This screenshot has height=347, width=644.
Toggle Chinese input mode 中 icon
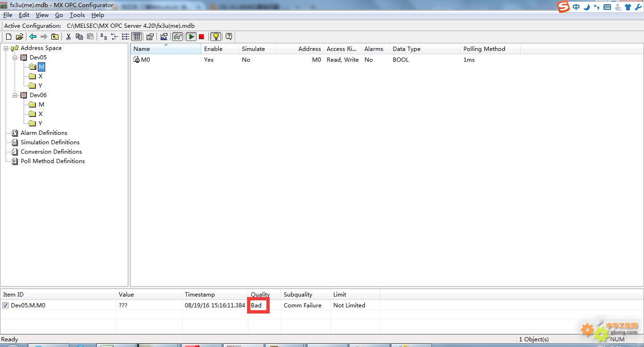(576, 7)
